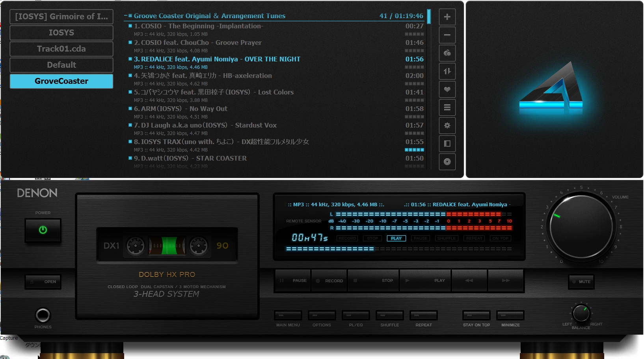
Task: Toggle REPEAT indicator in the display
Action: coord(474,239)
